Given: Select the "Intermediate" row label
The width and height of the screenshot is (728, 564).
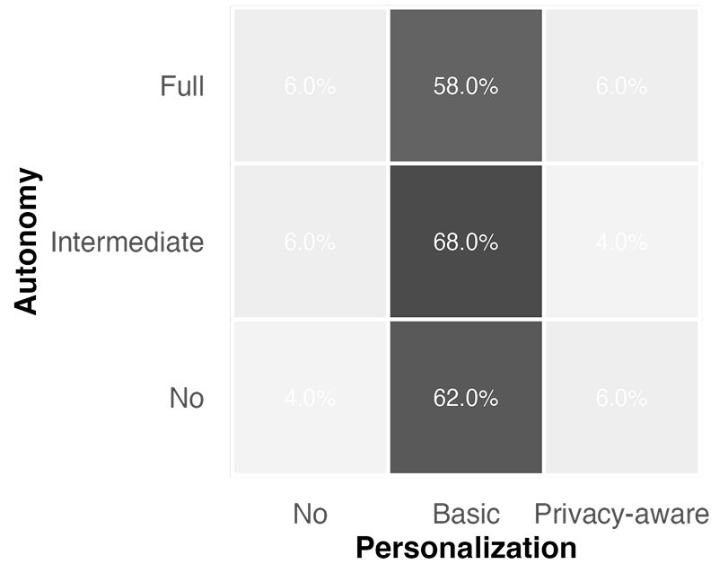Looking at the screenshot, I should tap(127, 242).
